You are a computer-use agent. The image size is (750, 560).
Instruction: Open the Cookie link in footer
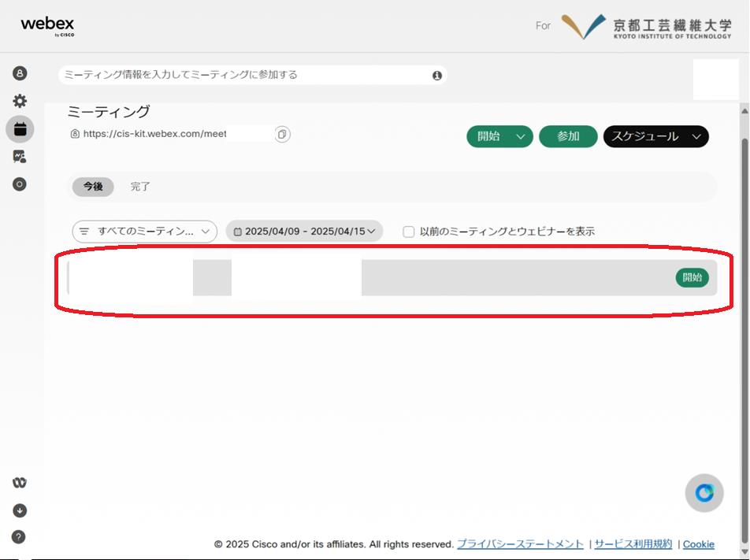point(698,544)
